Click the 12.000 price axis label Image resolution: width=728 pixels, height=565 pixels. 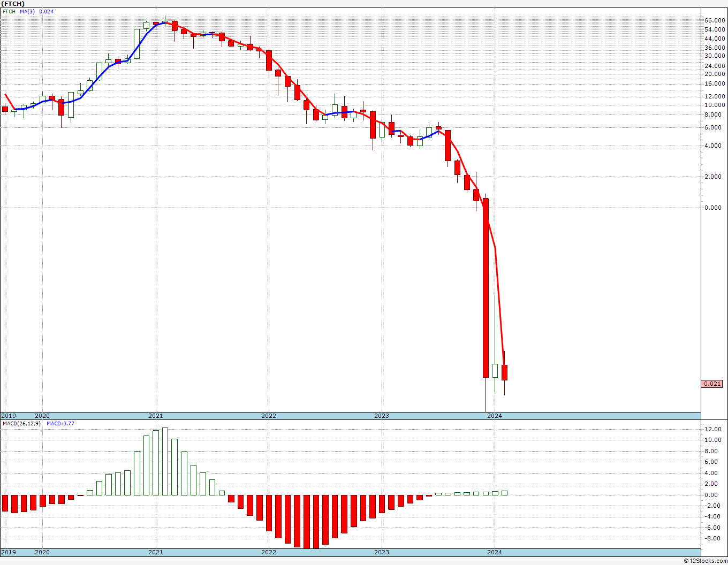(714, 96)
